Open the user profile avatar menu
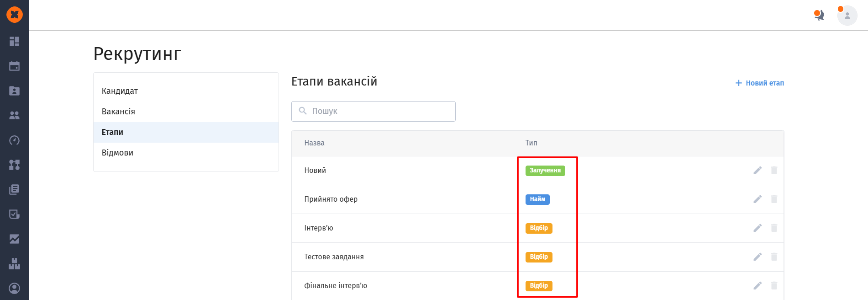The width and height of the screenshot is (868, 300). [x=847, y=16]
